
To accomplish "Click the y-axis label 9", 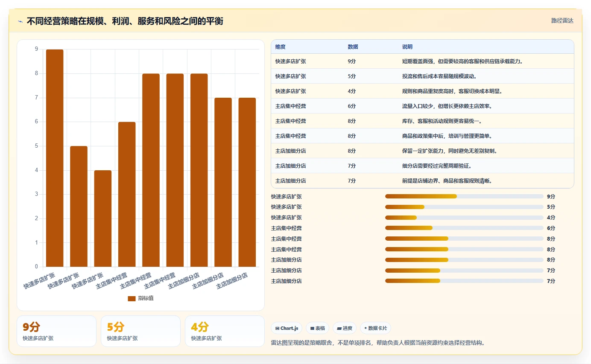I will pyautogui.click(x=36, y=49).
